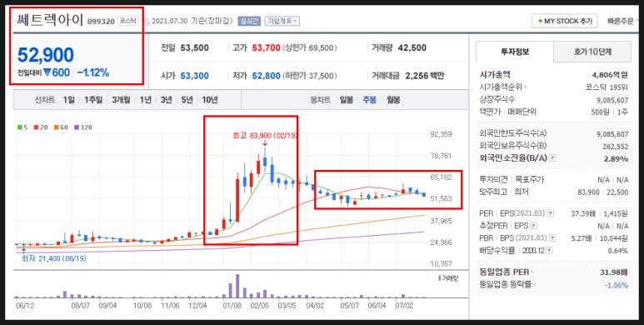Screen dimensions: 644x325
Task: Select the 1일 line chart period
Action: pyautogui.click(x=69, y=100)
